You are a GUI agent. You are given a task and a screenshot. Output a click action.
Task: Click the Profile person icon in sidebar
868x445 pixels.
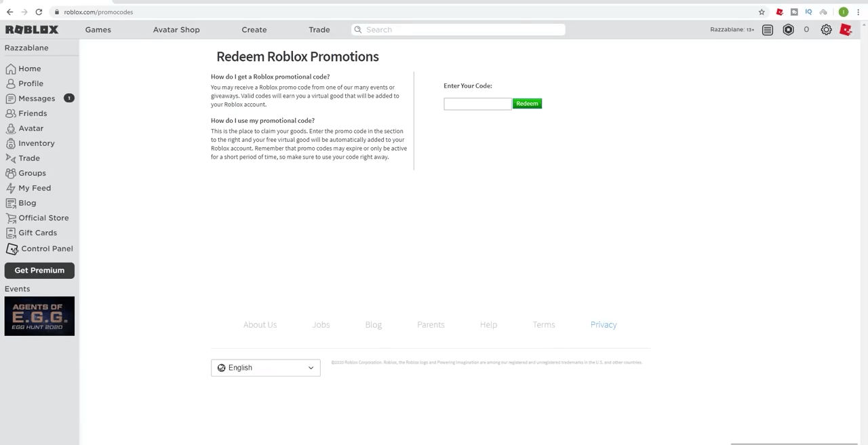point(10,83)
